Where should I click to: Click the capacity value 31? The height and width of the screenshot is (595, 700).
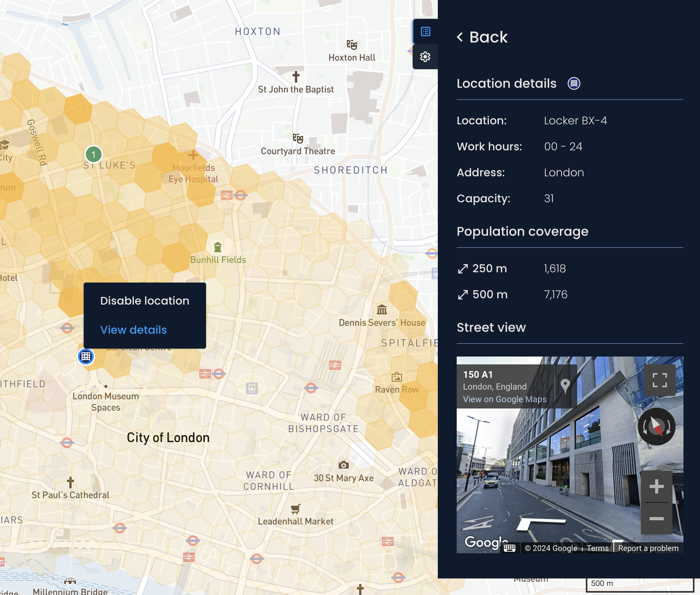click(x=549, y=198)
